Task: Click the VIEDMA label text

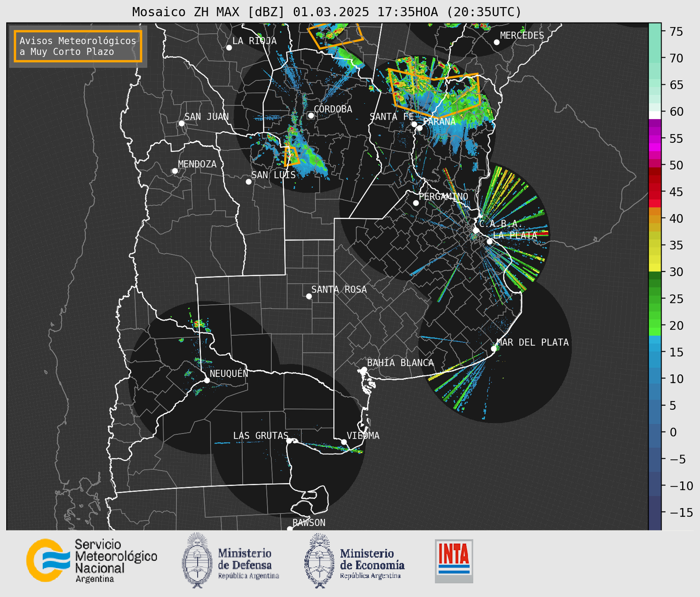Action: click(x=363, y=436)
